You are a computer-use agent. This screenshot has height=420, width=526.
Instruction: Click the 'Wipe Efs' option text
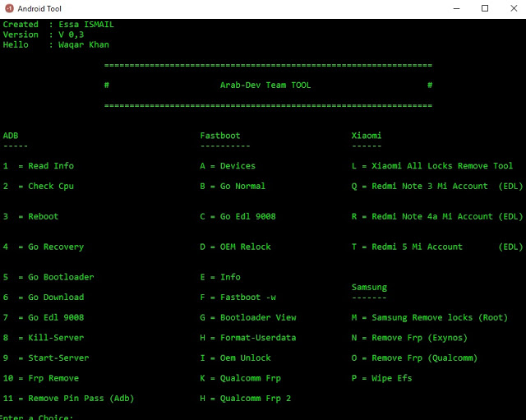click(x=391, y=378)
